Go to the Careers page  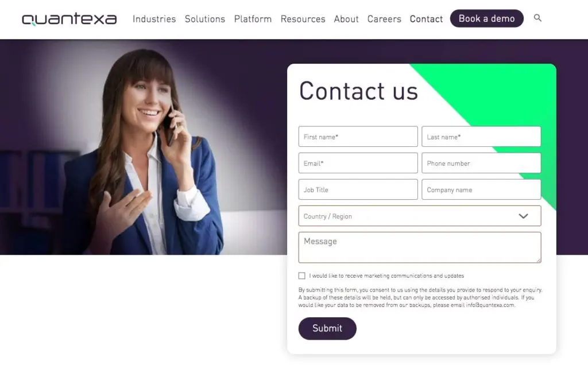point(384,19)
